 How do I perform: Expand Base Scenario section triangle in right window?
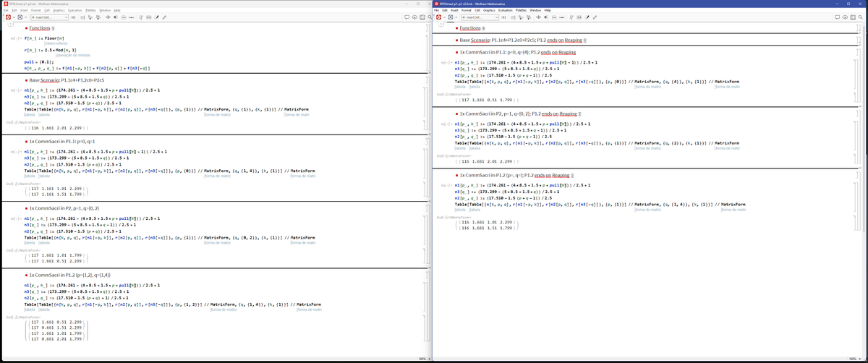coord(584,40)
